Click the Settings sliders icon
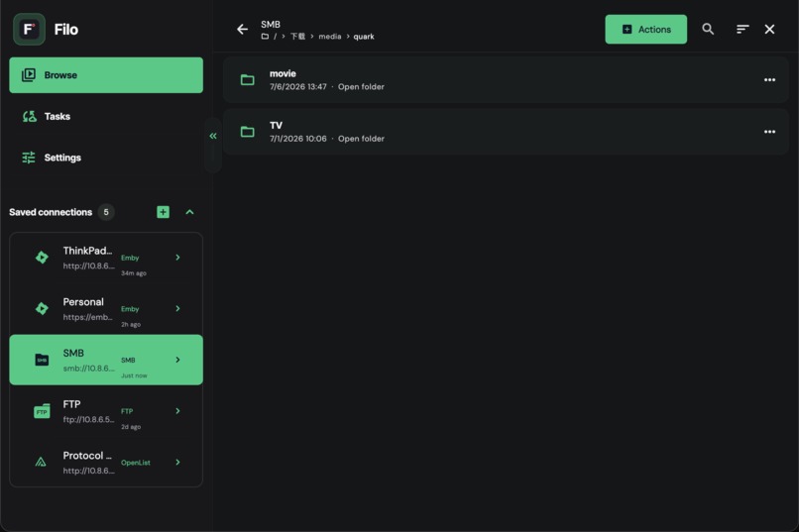The height and width of the screenshot is (532, 799). point(29,158)
